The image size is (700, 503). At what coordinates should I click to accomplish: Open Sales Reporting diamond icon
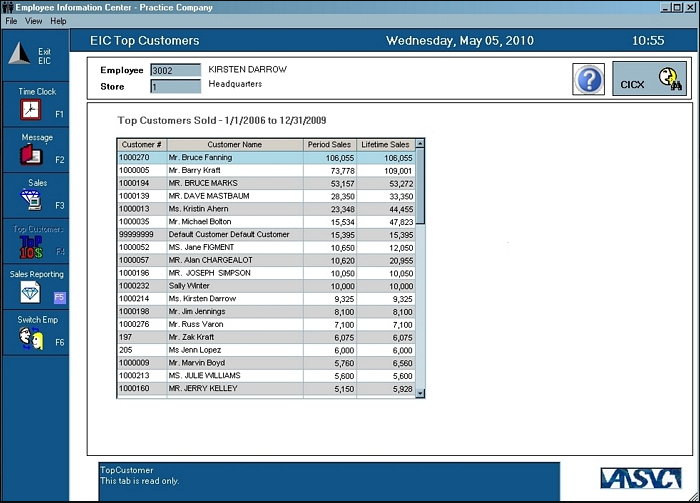tap(31, 293)
